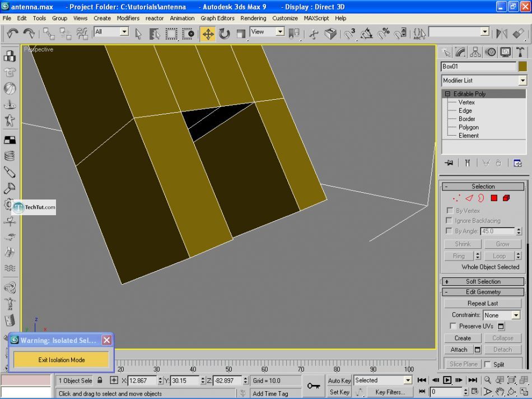532x399 pixels.
Task: Click the Pin Stack icon
Action: 449,163
